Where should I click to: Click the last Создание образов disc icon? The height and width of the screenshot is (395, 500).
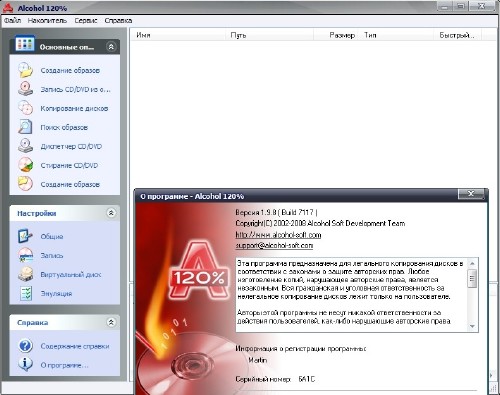tap(25, 184)
